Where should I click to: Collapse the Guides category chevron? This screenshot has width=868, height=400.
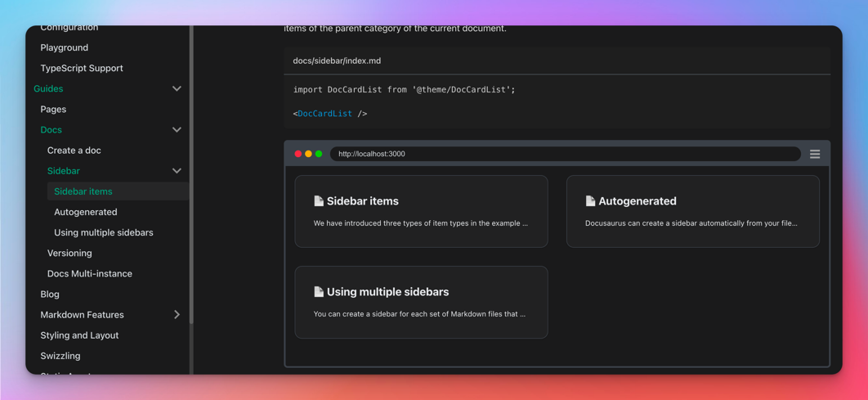pyautogui.click(x=177, y=88)
